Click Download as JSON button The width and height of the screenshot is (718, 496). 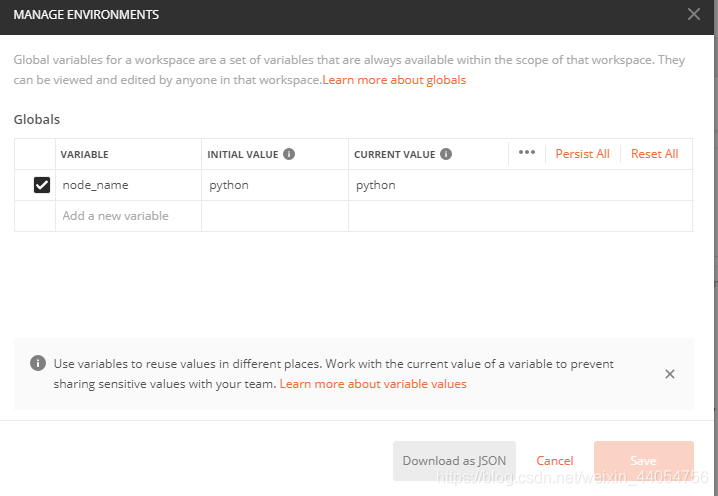point(454,461)
